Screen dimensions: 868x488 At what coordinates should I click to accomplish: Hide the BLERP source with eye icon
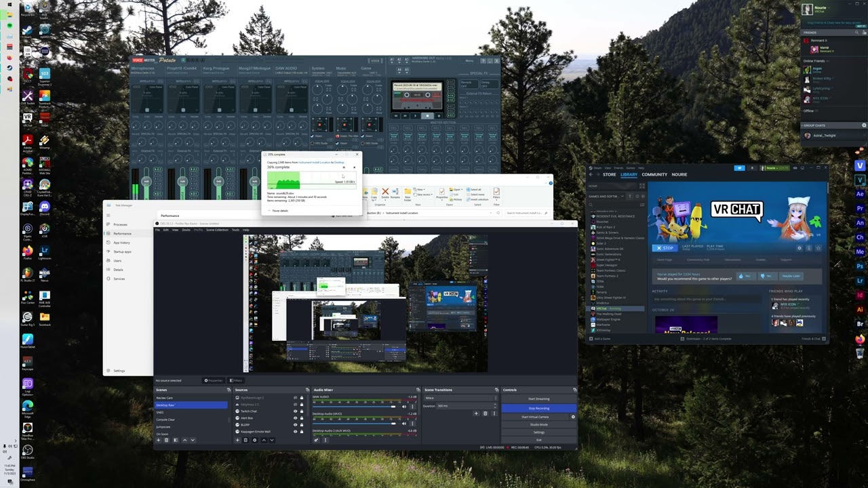(x=295, y=425)
